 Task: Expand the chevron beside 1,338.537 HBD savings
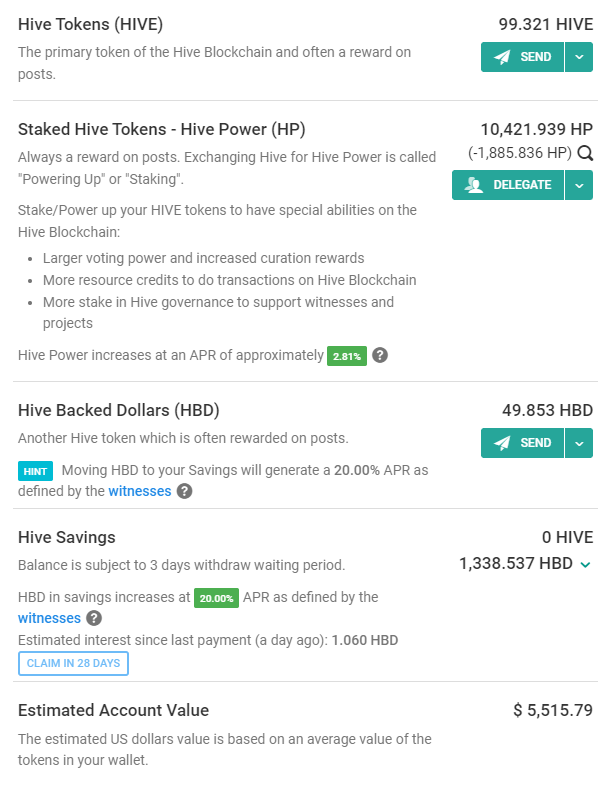tap(585, 565)
